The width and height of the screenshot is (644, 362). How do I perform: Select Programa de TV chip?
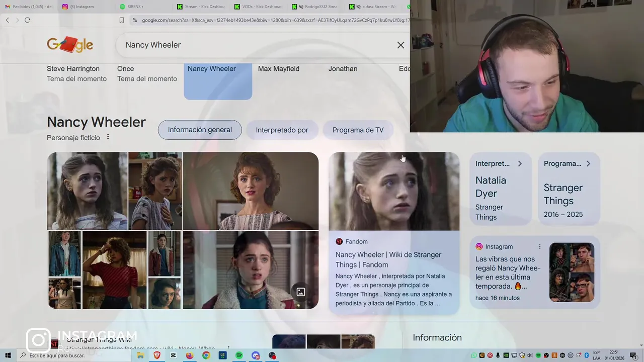(x=358, y=130)
